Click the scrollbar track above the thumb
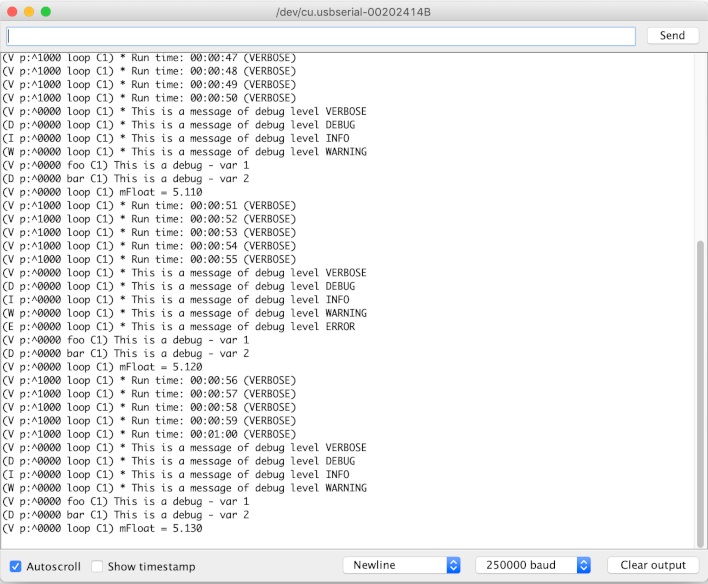Viewport: 708px width, 584px height. tap(699, 150)
